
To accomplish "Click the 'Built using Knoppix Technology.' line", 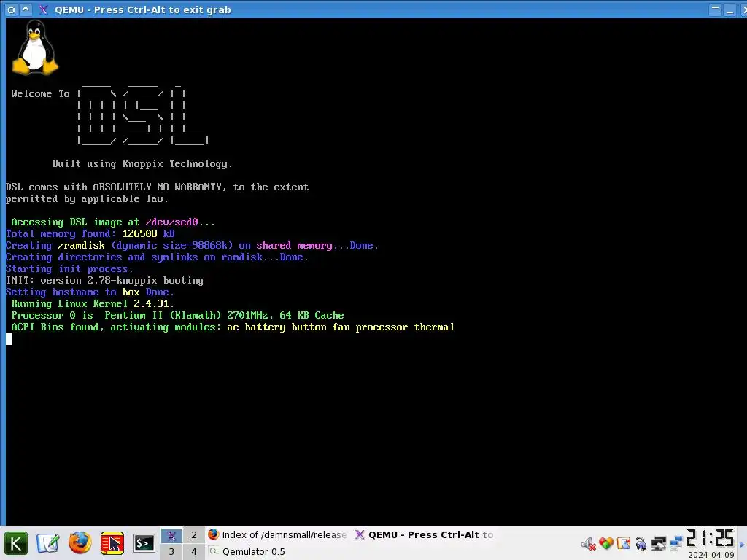I will tap(142, 164).
